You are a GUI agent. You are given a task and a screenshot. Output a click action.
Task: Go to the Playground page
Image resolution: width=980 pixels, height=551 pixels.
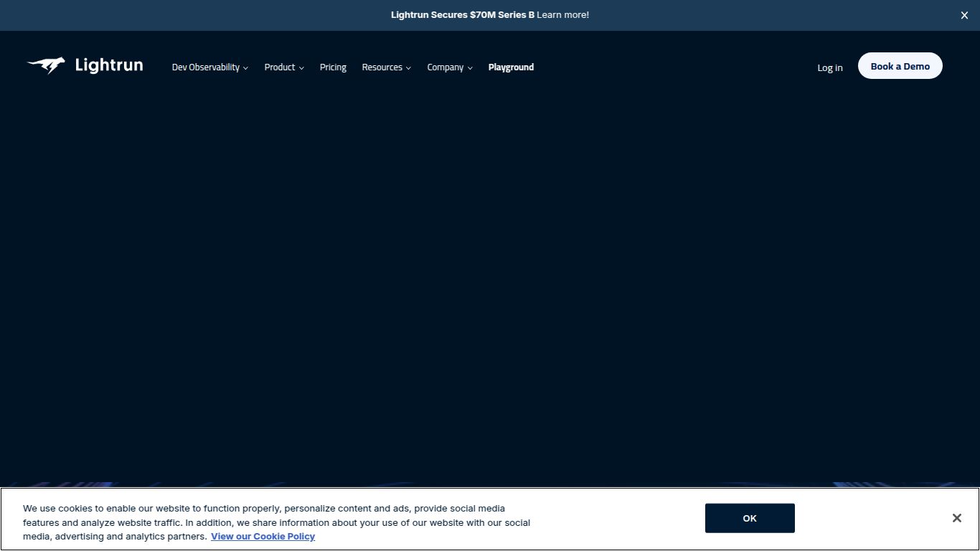[511, 67]
